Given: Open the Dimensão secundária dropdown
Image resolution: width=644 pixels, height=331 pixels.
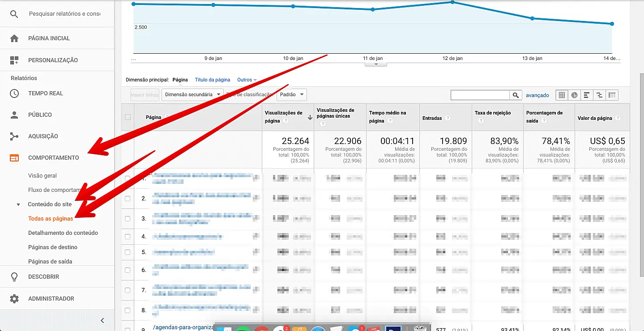Looking at the screenshot, I should coord(192,95).
